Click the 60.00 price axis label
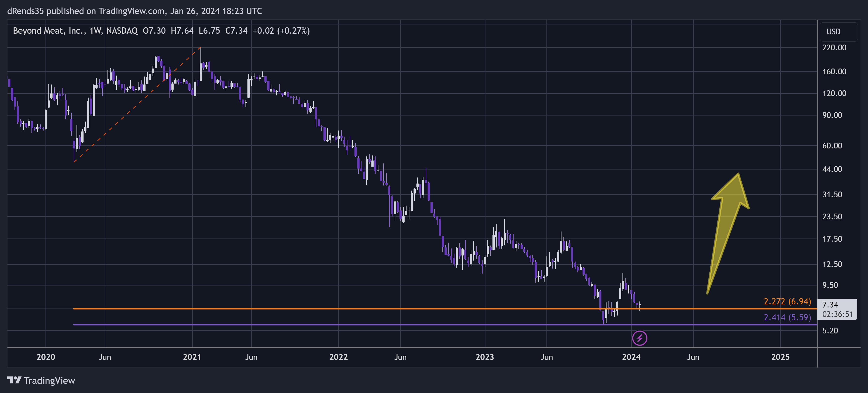This screenshot has height=393, width=868. pyautogui.click(x=832, y=146)
